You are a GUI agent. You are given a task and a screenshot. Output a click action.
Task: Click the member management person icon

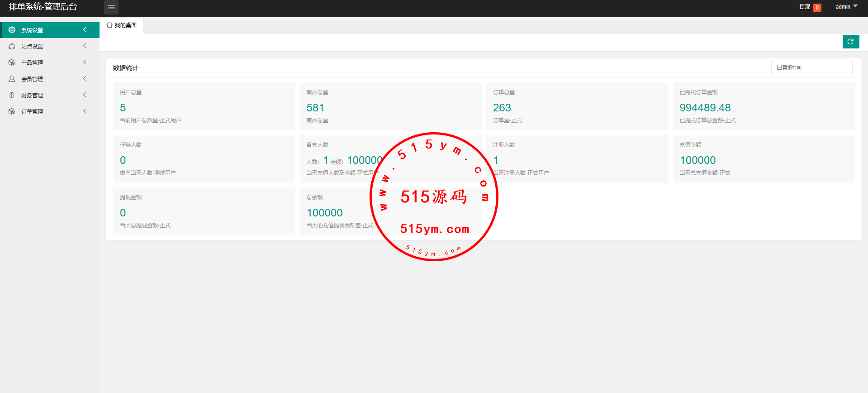12,79
